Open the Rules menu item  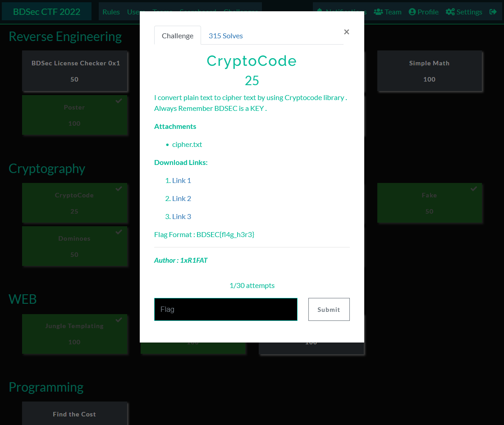[x=111, y=12]
